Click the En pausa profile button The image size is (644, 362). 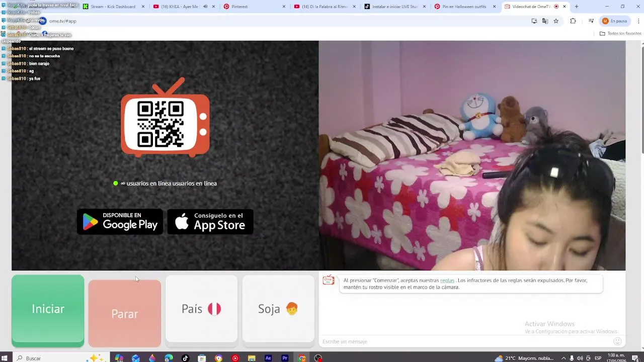point(615,21)
